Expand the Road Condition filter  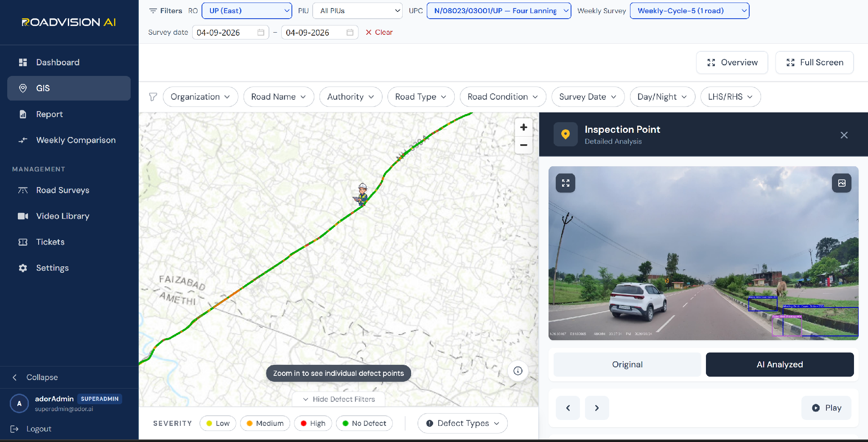(x=503, y=97)
